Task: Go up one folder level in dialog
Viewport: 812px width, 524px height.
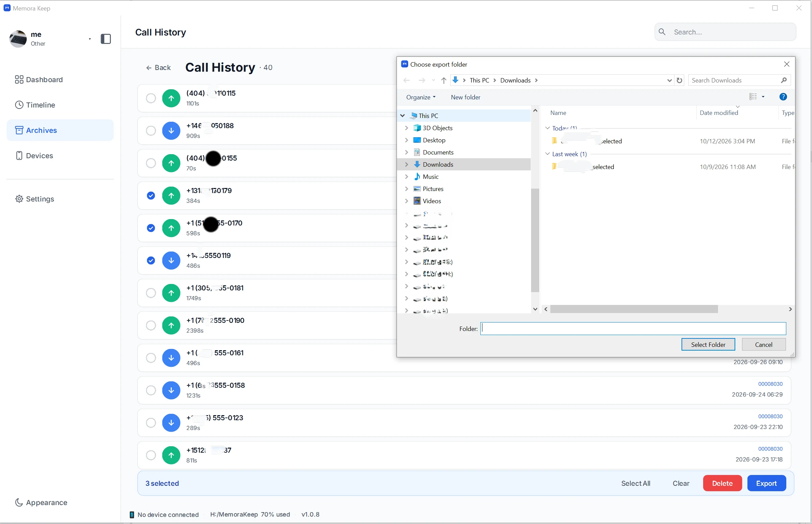Action: tap(444, 80)
